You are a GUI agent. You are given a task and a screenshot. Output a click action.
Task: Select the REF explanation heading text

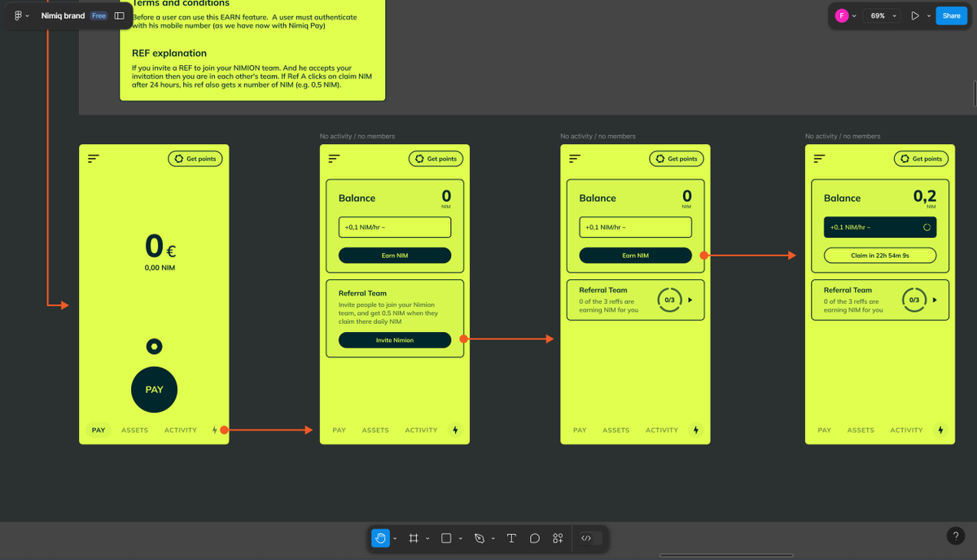click(169, 53)
